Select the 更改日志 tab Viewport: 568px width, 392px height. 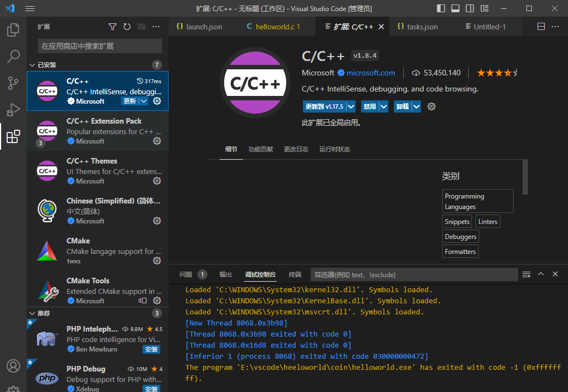pyautogui.click(x=296, y=149)
